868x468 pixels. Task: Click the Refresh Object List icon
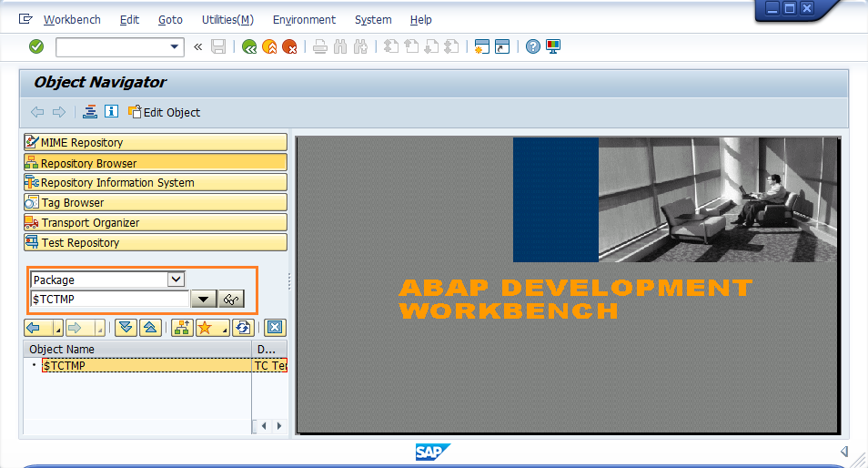point(243,328)
